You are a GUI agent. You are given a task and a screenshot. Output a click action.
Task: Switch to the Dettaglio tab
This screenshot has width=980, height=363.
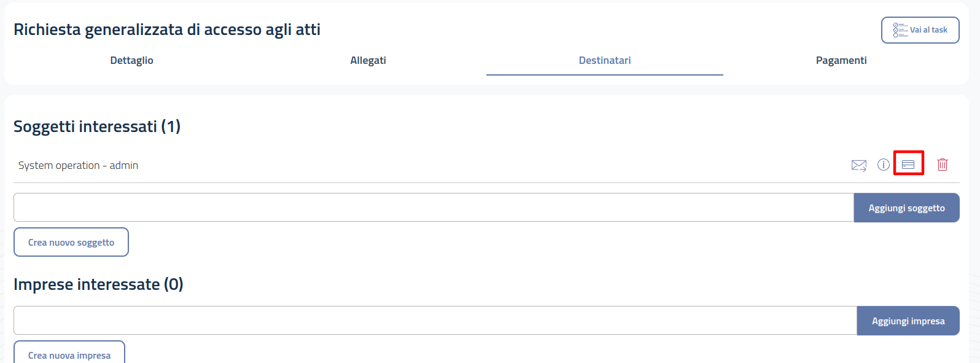click(x=131, y=60)
